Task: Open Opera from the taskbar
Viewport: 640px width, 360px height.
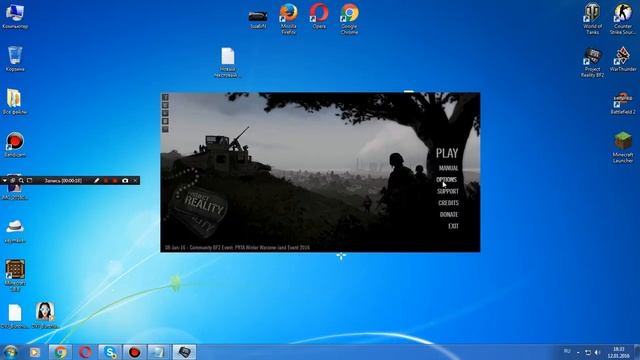Action: click(x=85, y=352)
